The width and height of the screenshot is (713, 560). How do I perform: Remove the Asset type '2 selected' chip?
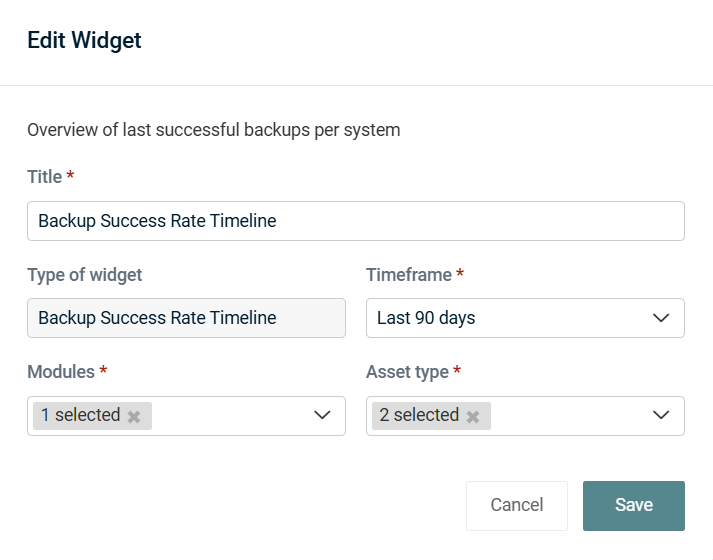tap(473, 416)
